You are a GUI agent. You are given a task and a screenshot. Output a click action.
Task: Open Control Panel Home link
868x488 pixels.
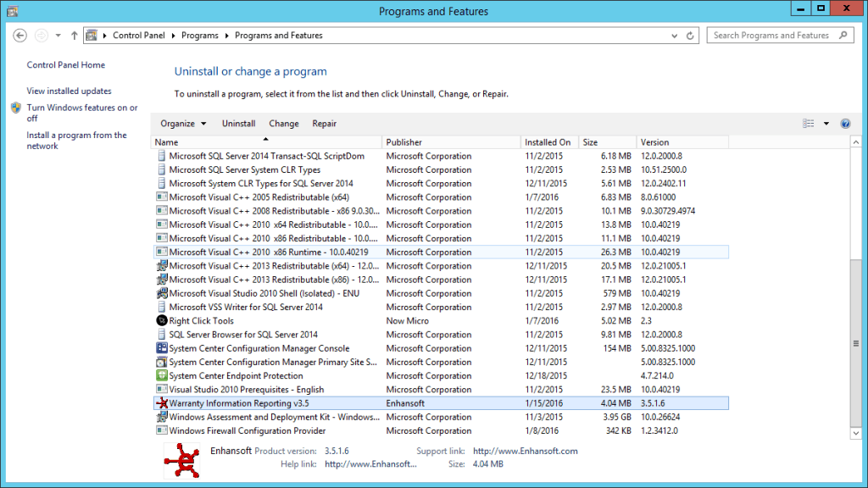point(66,64)
